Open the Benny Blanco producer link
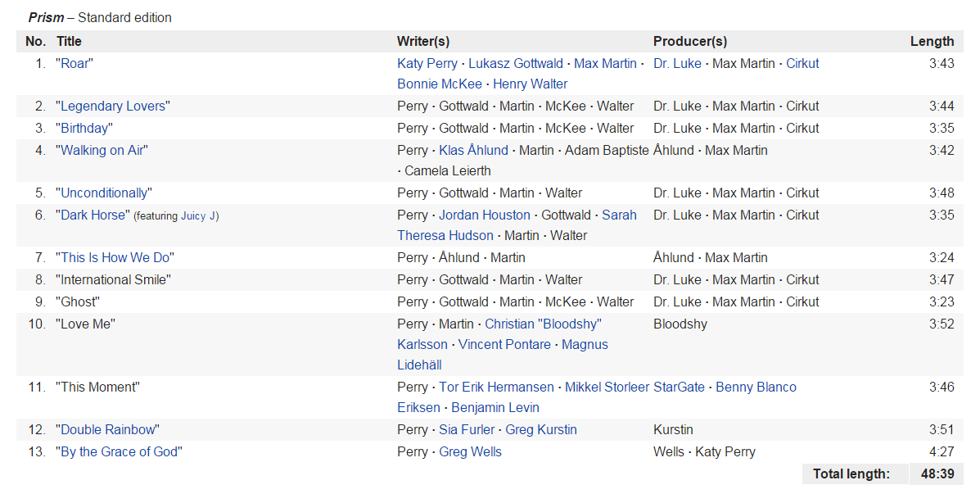Viewport: 980px width, 494px height. tap(756, 387)
